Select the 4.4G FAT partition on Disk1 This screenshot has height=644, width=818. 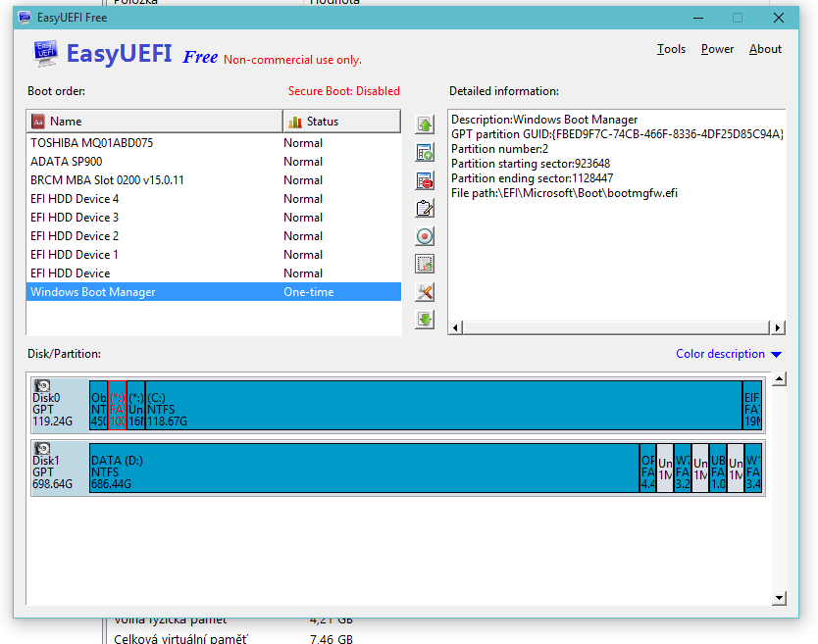647,468
